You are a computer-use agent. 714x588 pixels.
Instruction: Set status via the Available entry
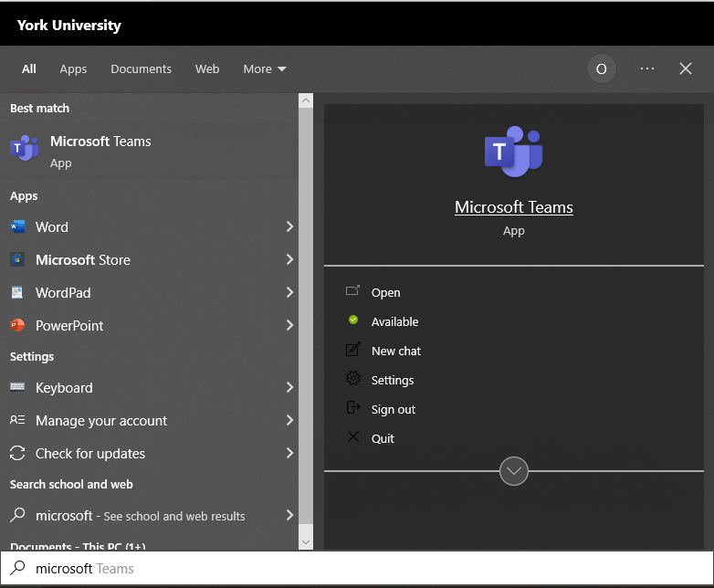pyautogui.click(x=394, y=321)
